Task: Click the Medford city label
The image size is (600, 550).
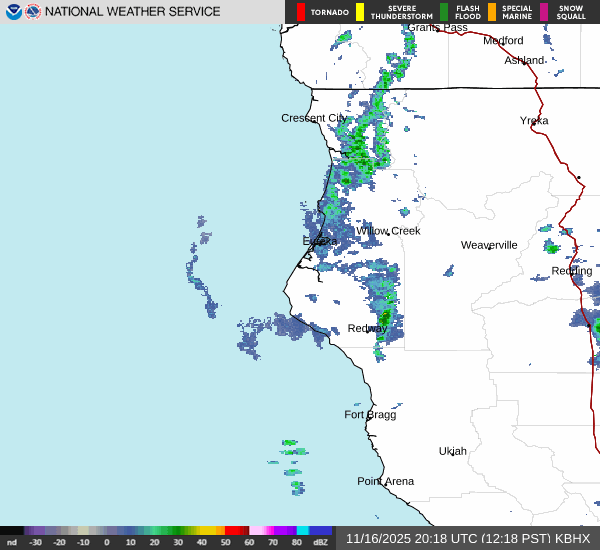Action: point(503,40)
